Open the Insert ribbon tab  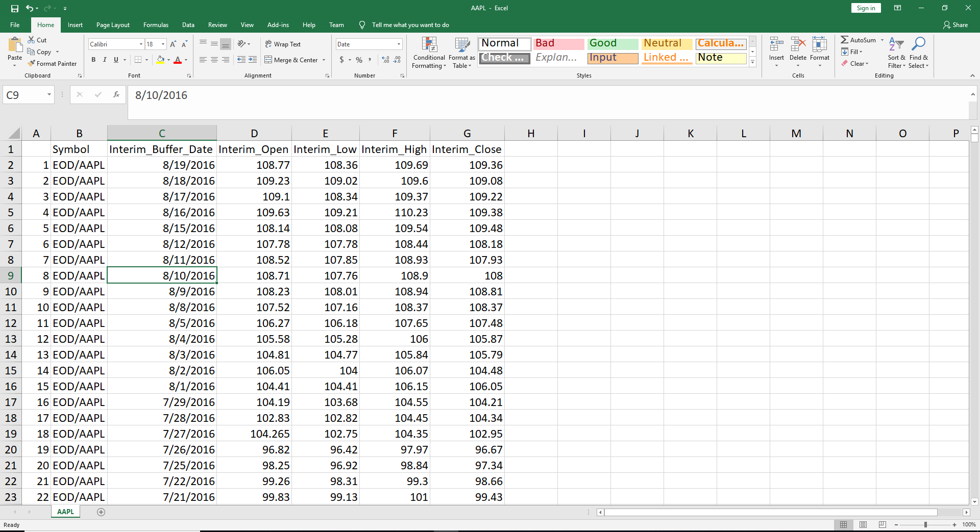75,25
